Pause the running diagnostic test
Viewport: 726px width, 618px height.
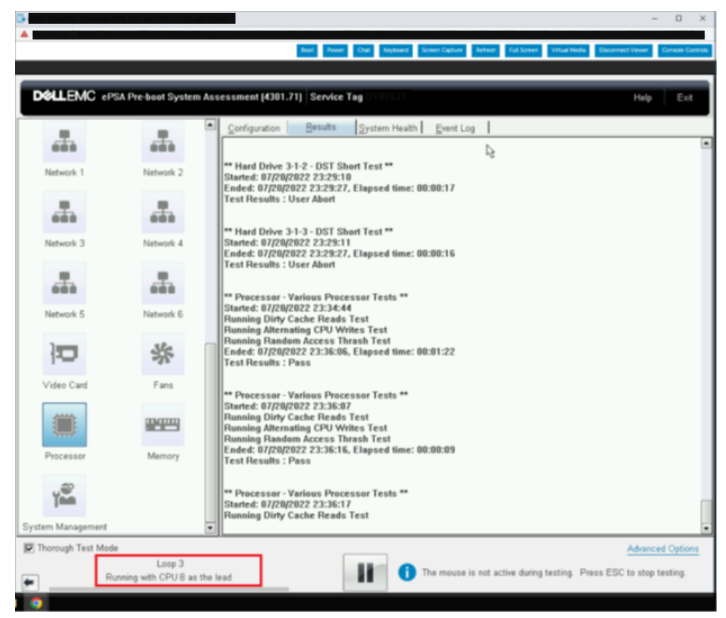[365, 573]
